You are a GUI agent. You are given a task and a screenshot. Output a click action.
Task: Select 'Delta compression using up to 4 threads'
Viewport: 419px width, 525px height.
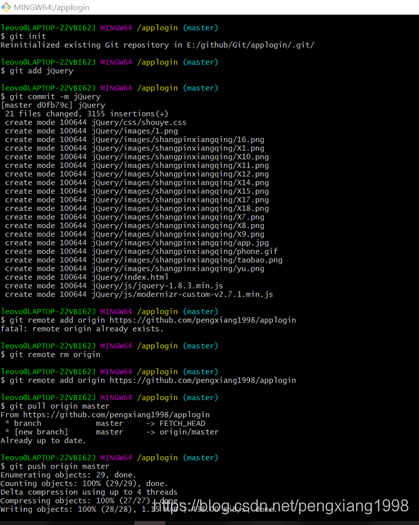click(89, 492)
